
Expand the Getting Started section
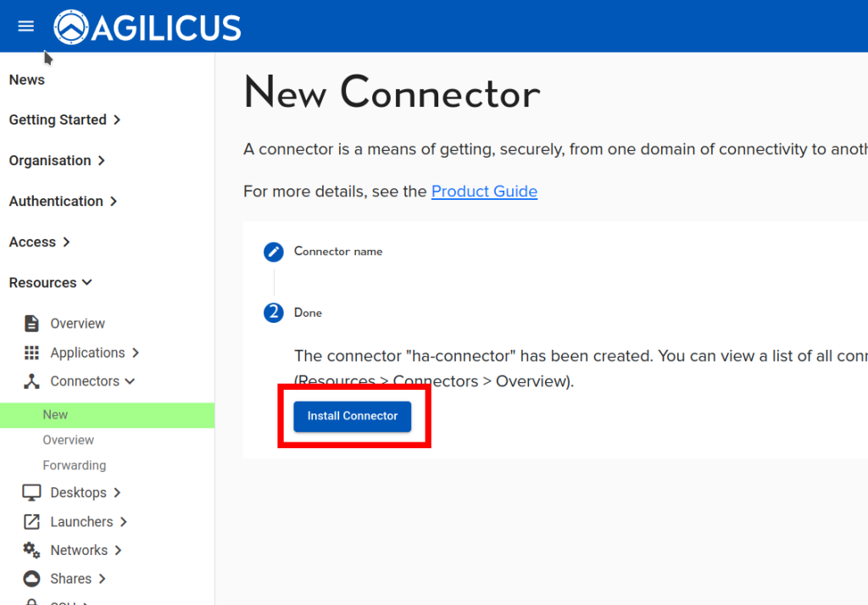point(65,120)
